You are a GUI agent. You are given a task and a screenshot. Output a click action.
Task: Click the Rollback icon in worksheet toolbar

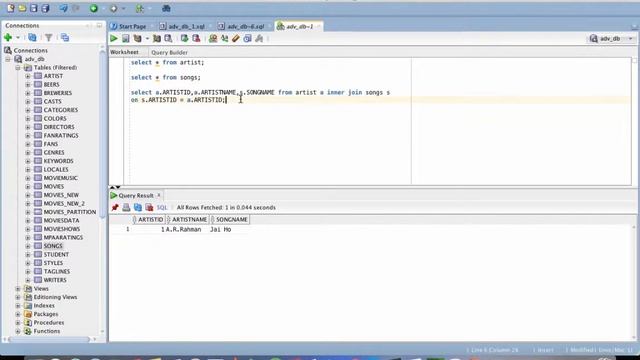(x=196, y=38)
